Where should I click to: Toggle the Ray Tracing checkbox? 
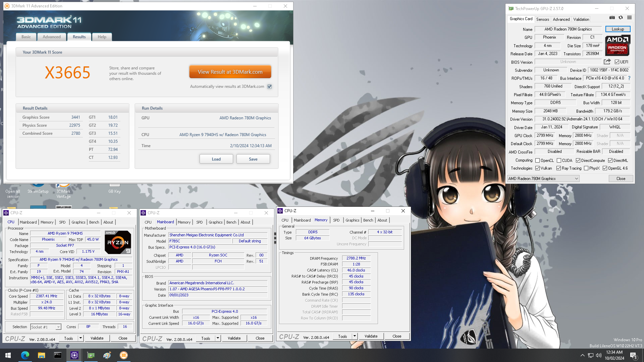(559, 168)
